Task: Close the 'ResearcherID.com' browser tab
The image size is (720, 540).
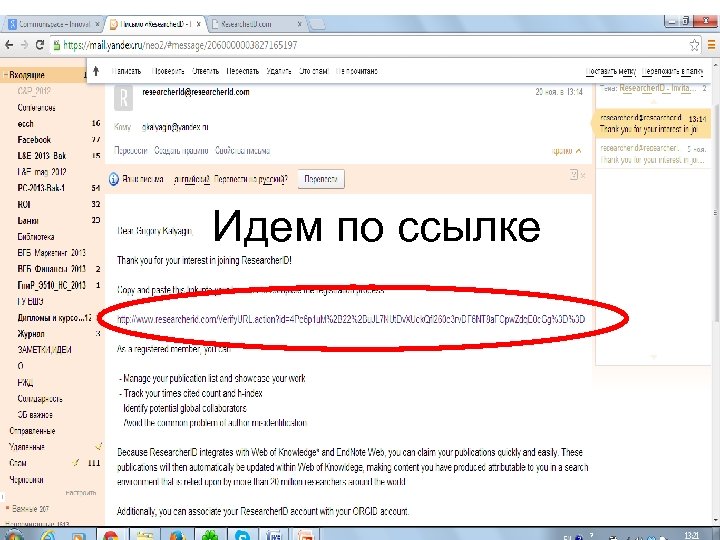Action: pyautogui.click(x=299, y=24)
